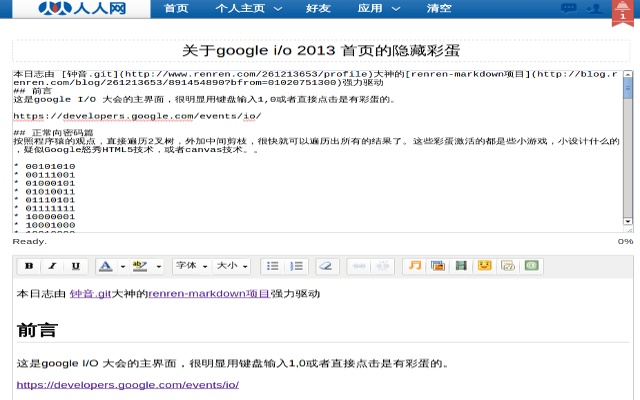Expand the 个人主页 dropdown arrow
Viewport: 640px width, 400px height.
tap(278, 9)
